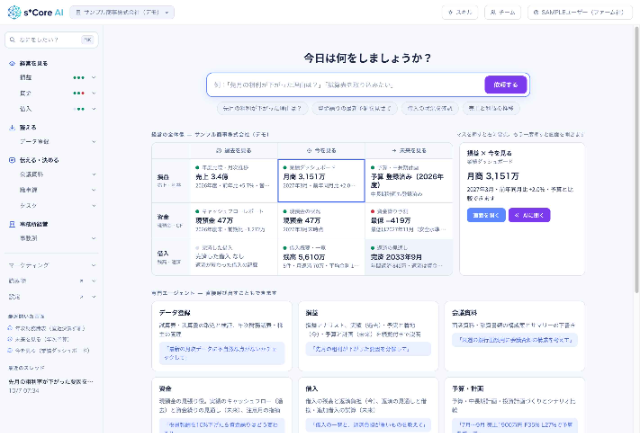The width and height of the screenshot is (640, 433).
Task: Click first recent item icon under sidebar history
Action: click(x=10, y=328)
